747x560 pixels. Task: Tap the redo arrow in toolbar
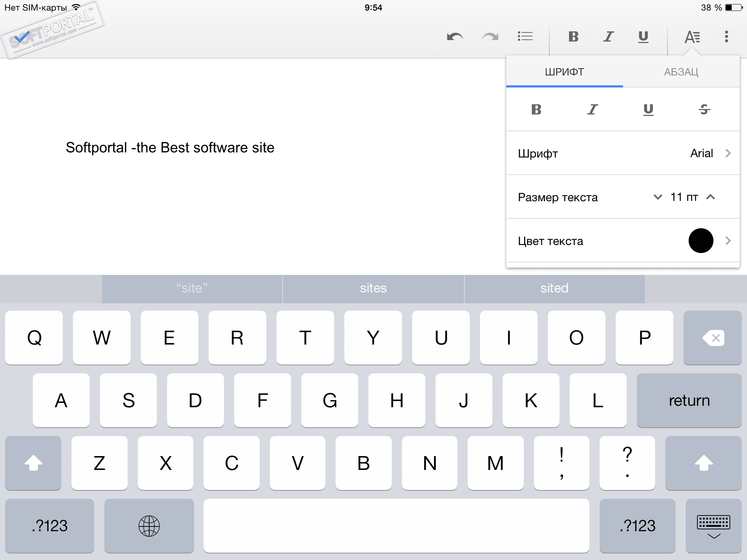click(x=490, y=36)
